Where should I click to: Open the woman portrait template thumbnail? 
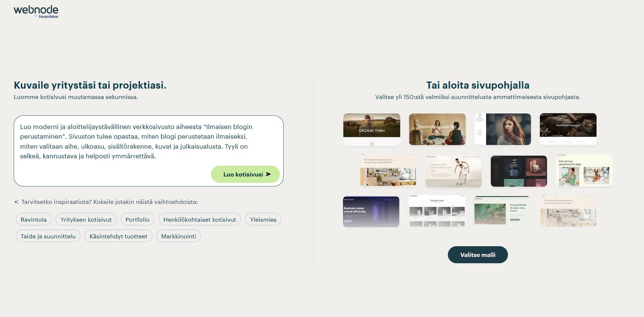pos(503,129)
